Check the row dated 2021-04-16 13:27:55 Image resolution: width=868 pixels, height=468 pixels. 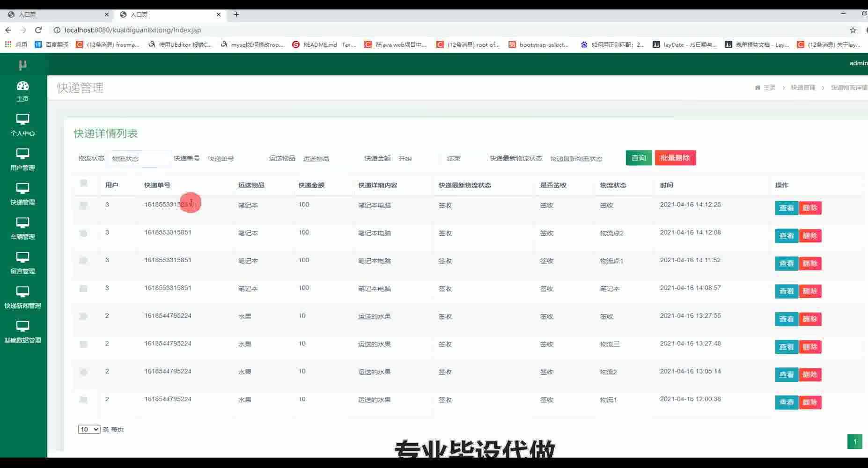click(x=83, y=316)
